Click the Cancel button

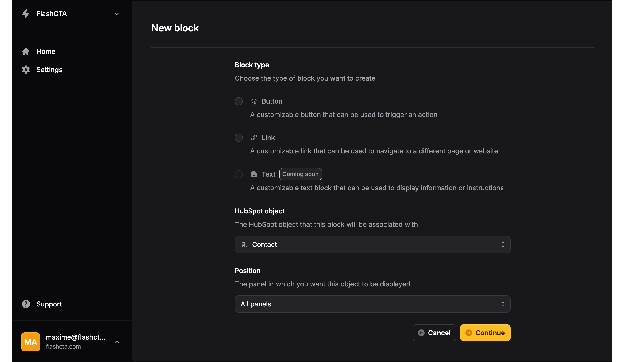pyautogui.click(x=434, y=333)
